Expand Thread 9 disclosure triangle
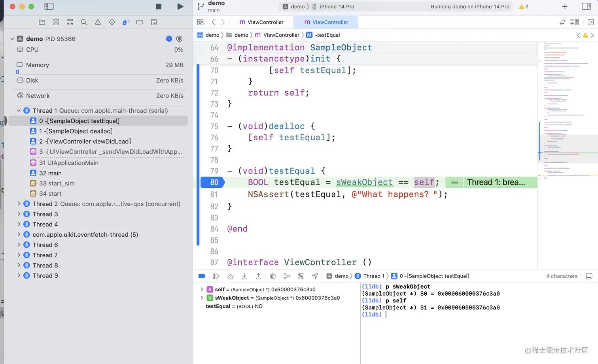The width and height of the screenshot is (598, 364). tap(19, 276)
